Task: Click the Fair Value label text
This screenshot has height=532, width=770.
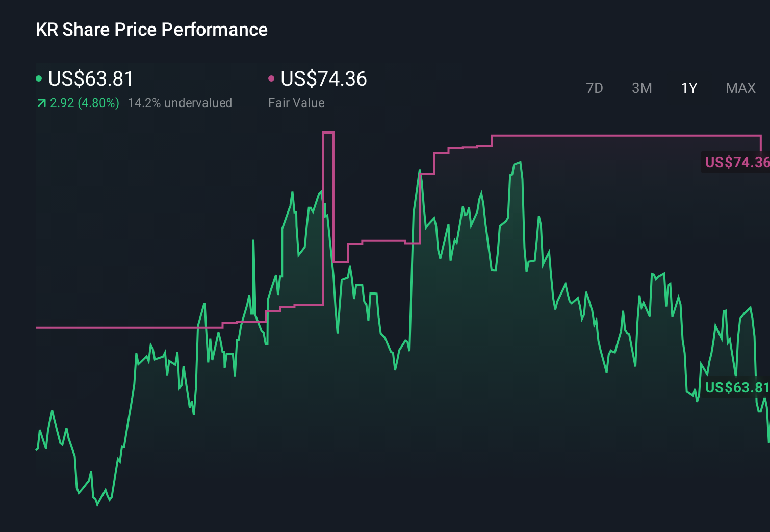Action: pyautogui.click(x=296, y=103)
